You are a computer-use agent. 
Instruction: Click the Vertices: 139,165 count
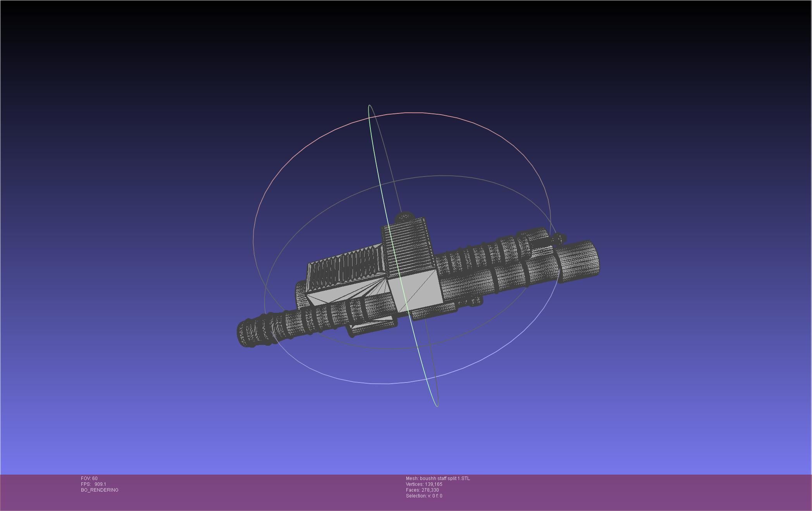[424, 484]
